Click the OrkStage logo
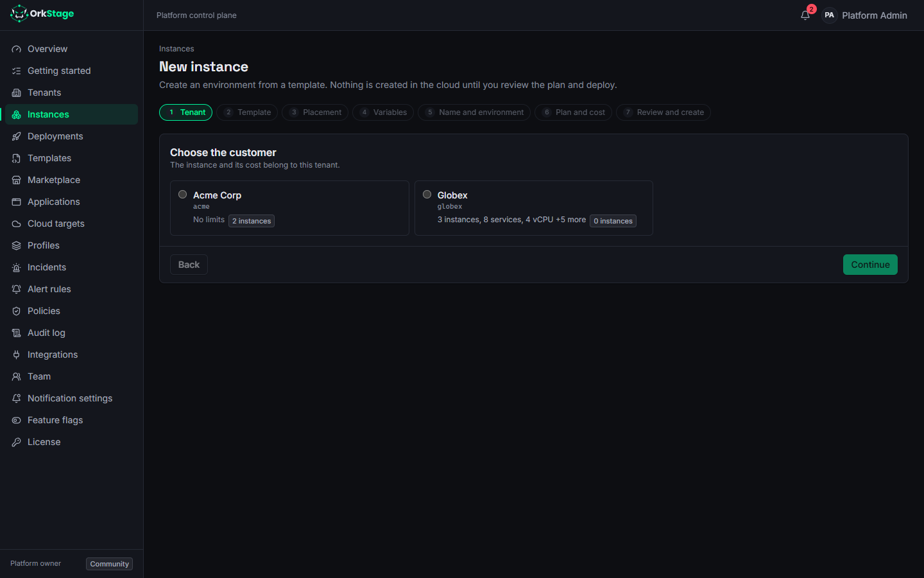 [42, 13]
